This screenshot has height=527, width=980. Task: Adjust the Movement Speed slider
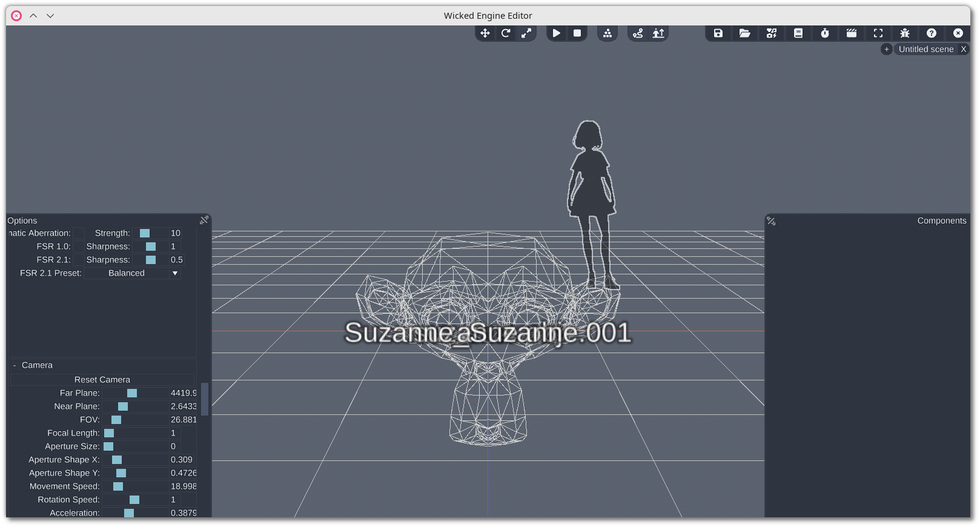tap(135, 486)
